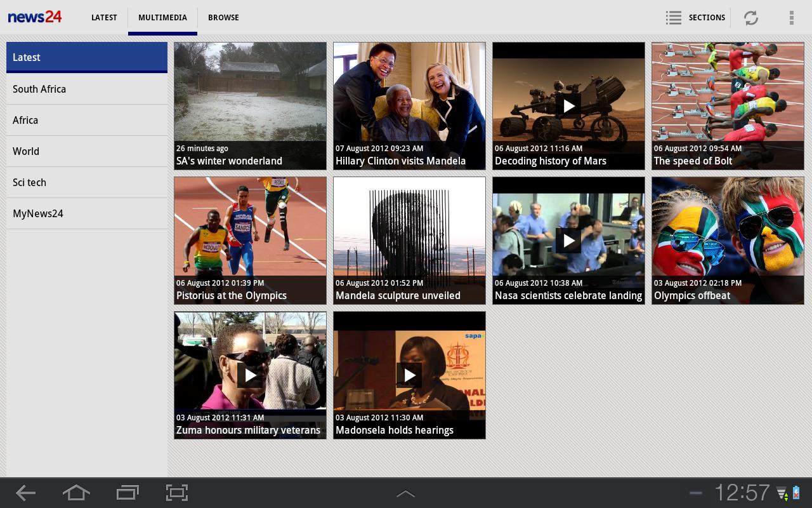Refresh the news feed
This screenshot has width=812, height=508.
pos(751,18)
